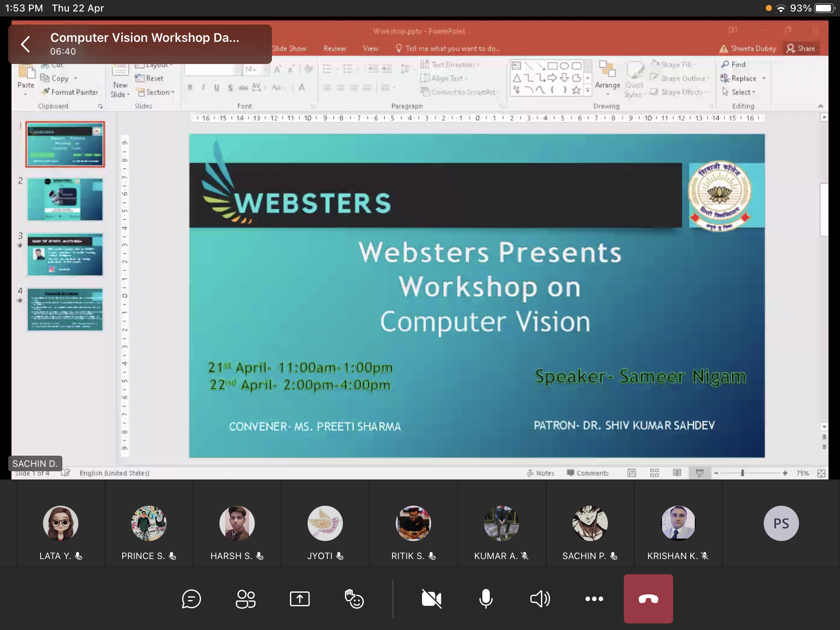
Task: Toggle bold formatting
Action: tap(190, 87)
